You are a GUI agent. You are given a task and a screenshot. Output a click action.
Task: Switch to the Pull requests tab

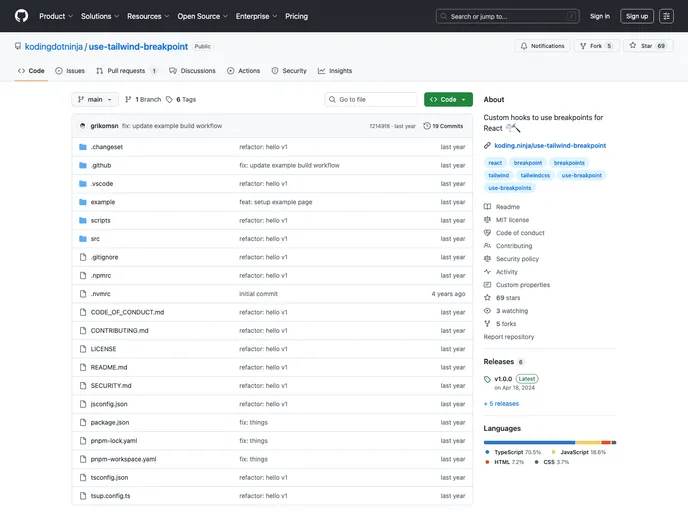pyautogui.click(x=126, y=71)
